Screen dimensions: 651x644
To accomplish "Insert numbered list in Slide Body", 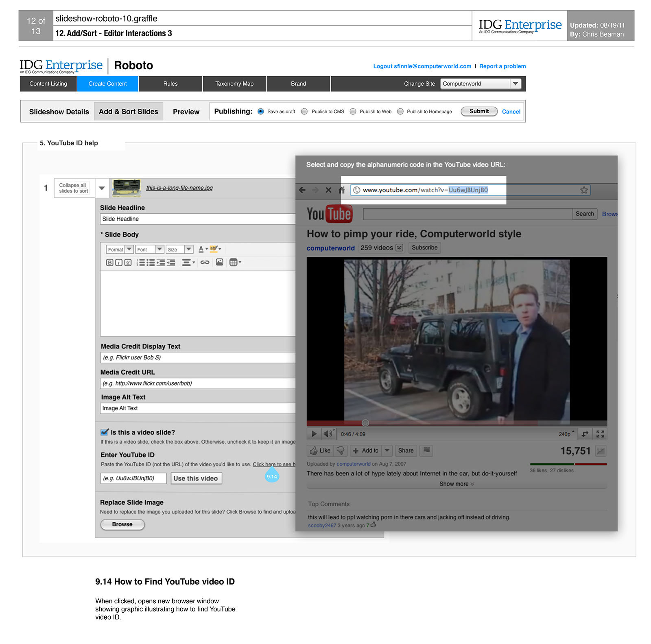I will point(141,263).
